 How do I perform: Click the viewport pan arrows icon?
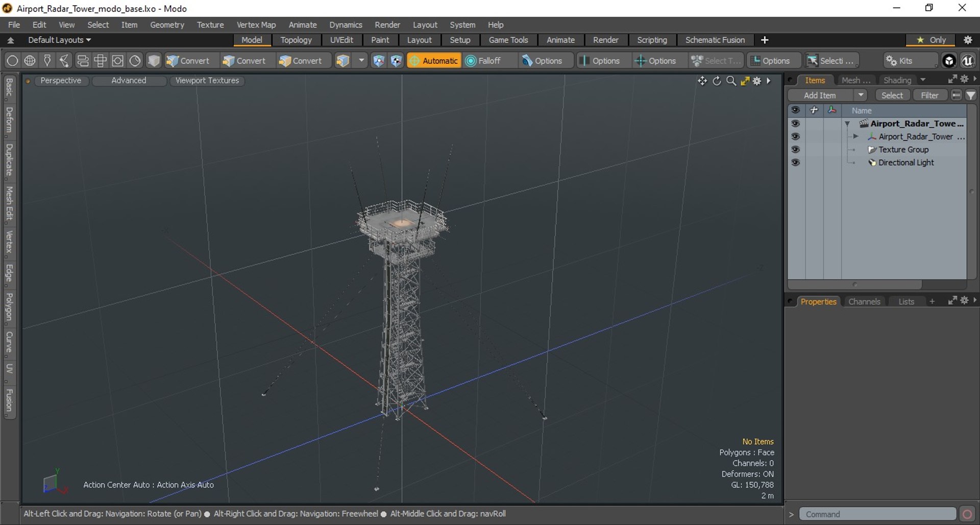coord(702,81)
